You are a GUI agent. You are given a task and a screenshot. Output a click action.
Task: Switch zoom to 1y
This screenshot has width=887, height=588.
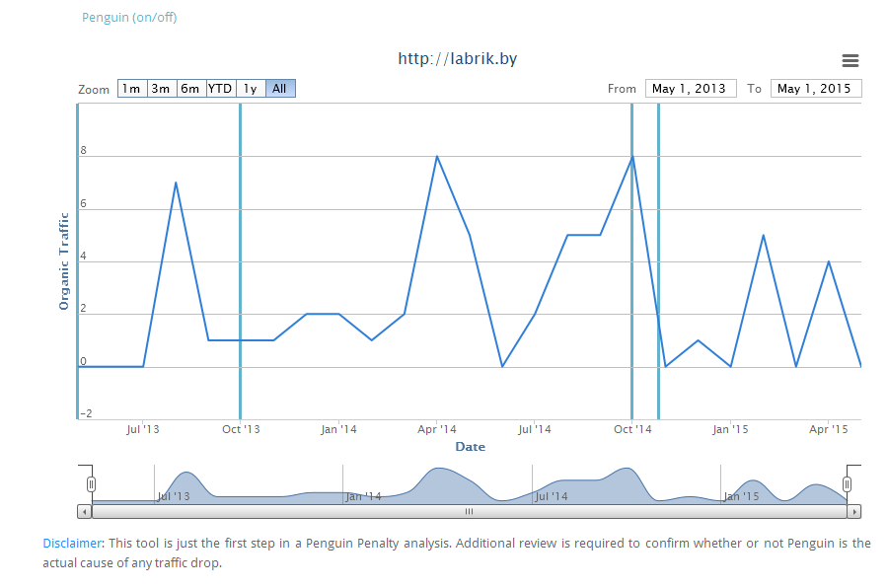251,89
